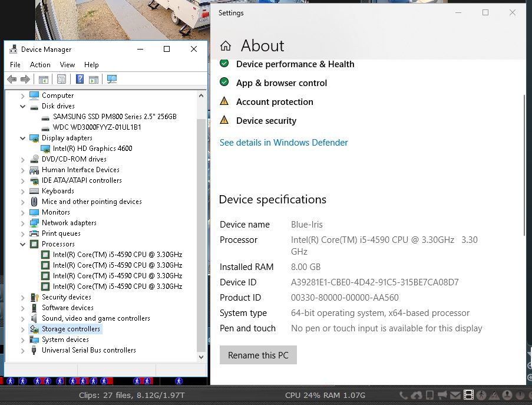Open See details in Windows Defender link
Screen dimensions: 532x405
283,143
